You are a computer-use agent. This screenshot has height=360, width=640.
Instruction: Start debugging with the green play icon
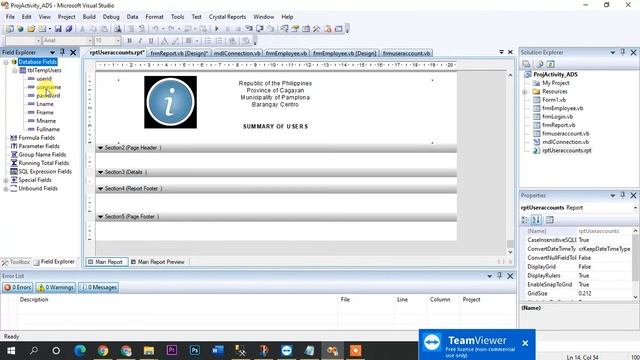tap(217, 29)
